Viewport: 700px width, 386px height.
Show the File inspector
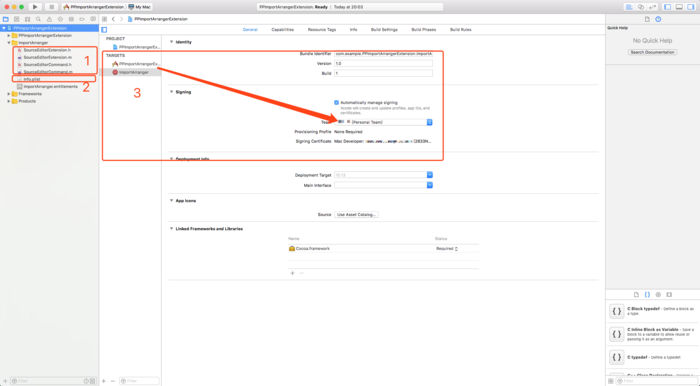point(647,19)
